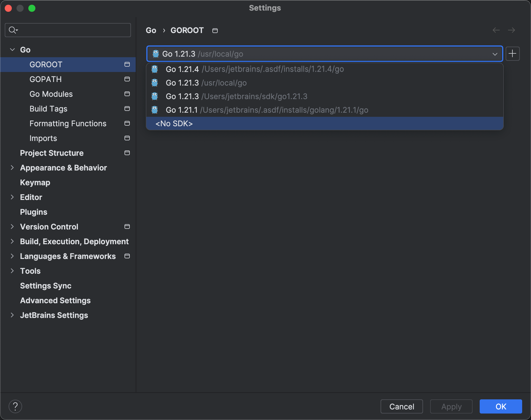Viewport: 531px width, 420px height.
Task: Collapse the Go section
Action: coord(12,50)
